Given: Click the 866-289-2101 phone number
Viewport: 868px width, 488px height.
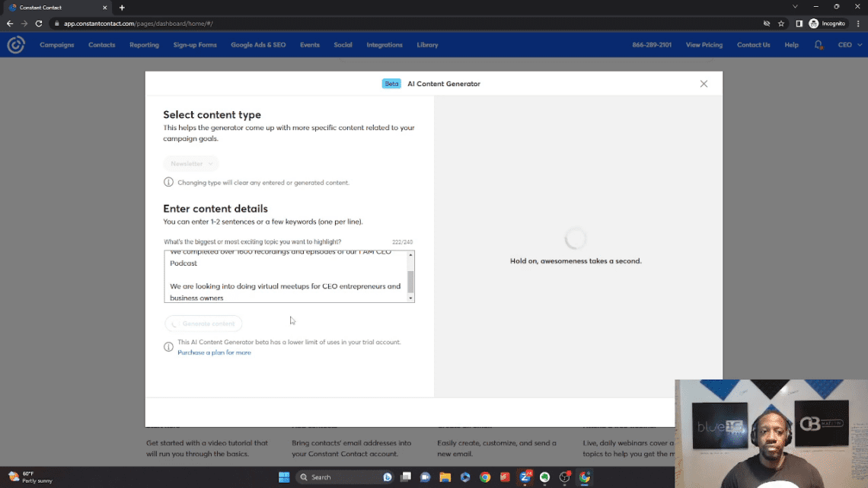Looking at the screenshot, I should [652, 45].
